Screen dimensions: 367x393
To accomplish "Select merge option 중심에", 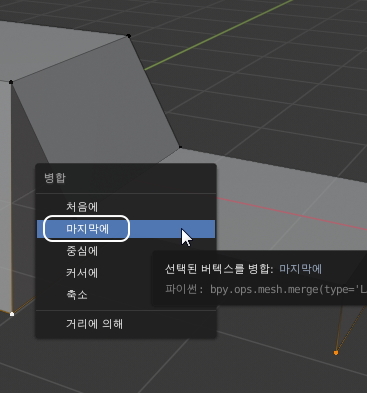I will (126, 251).
